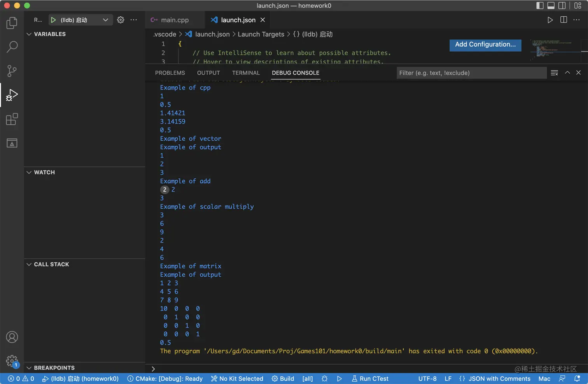The width and height of the screenshot is (588, 384).
Task: Switch to the TERMINAL panel tab
Action: click(246, 73)
